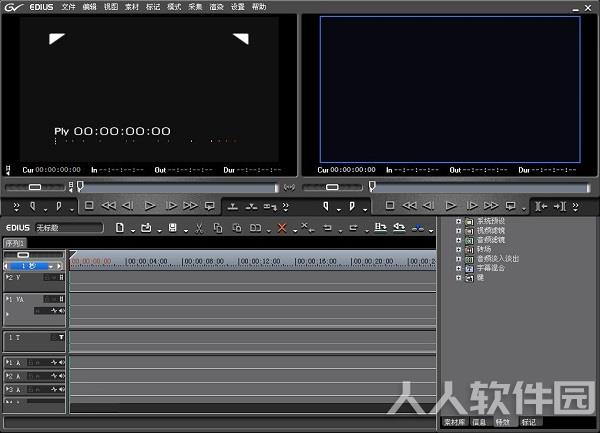The image size is (600, 433).
Task: Click the Redo arrow icon
Action: [x=354, y=228]
